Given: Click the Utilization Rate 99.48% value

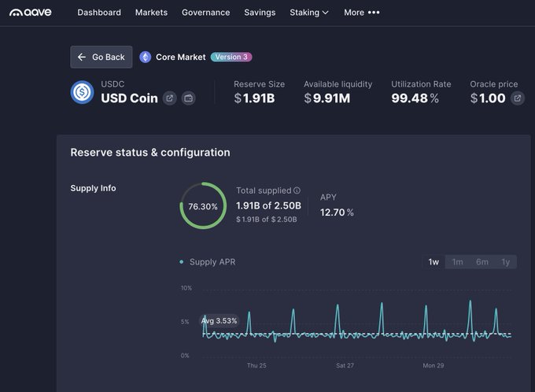Looking at the screenshot, I should coord(415,98).
